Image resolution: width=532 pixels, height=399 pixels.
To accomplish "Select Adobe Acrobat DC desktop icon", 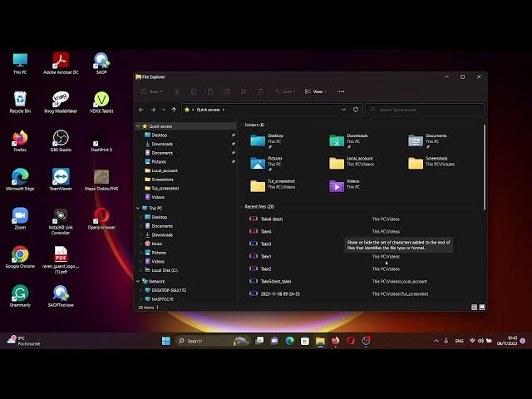I will (61, 63).
